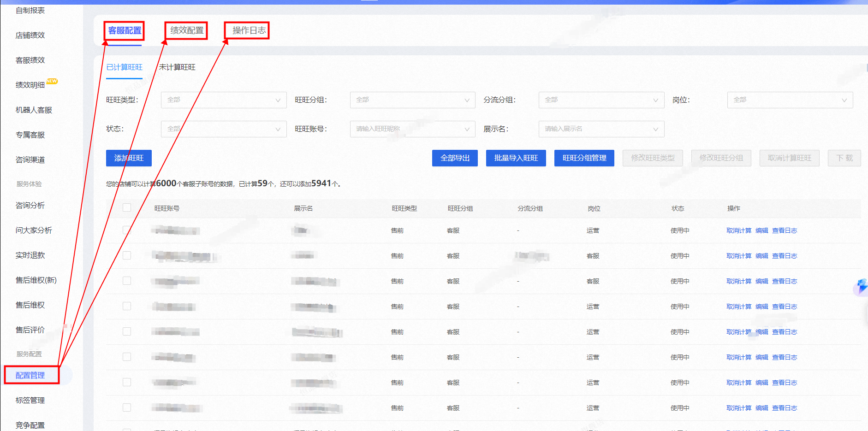Screen dimensions: 868x431
Task: Open 旺旺分组管理 button
Action: (584, 158)
